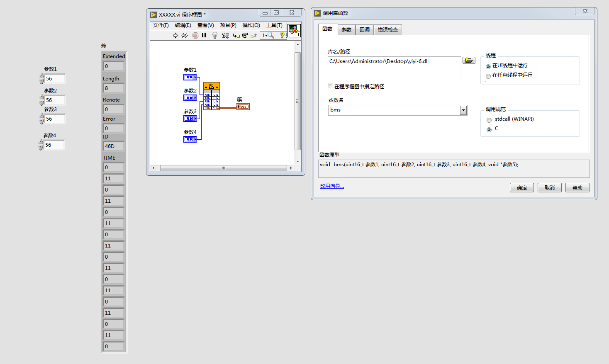
Task: Pause VI execution
Action: click(204, 35)
